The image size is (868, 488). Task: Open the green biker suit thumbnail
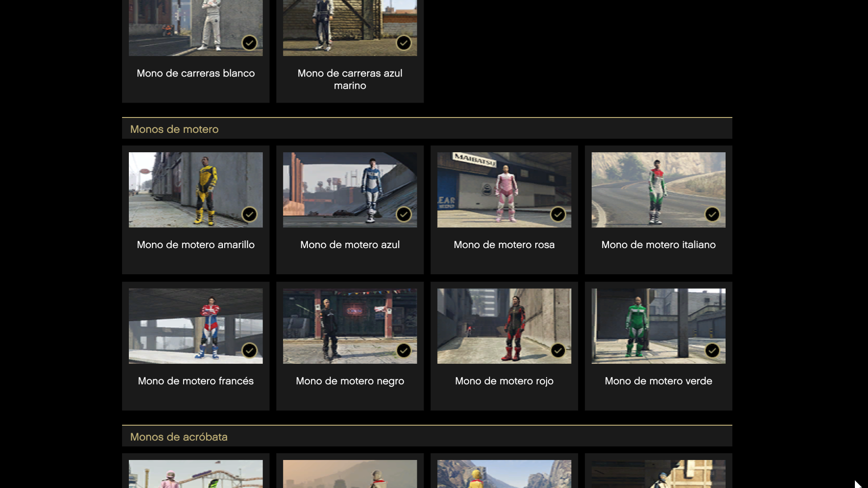tap(658, 326)
